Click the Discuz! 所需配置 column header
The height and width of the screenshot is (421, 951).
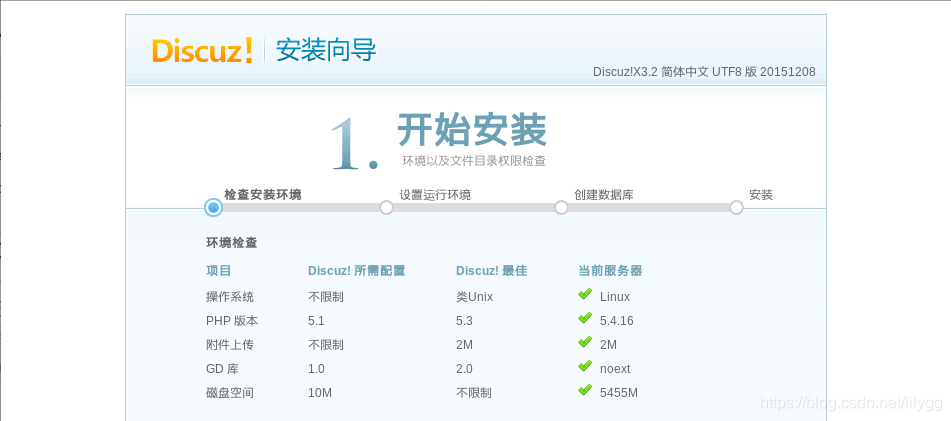pyautogui.click(x=357, y=271)
